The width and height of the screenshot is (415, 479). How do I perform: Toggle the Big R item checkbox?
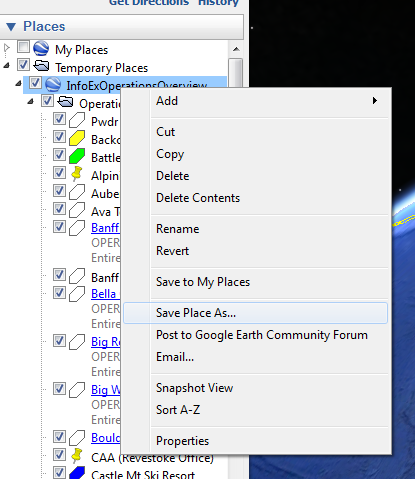pos(59,341)
